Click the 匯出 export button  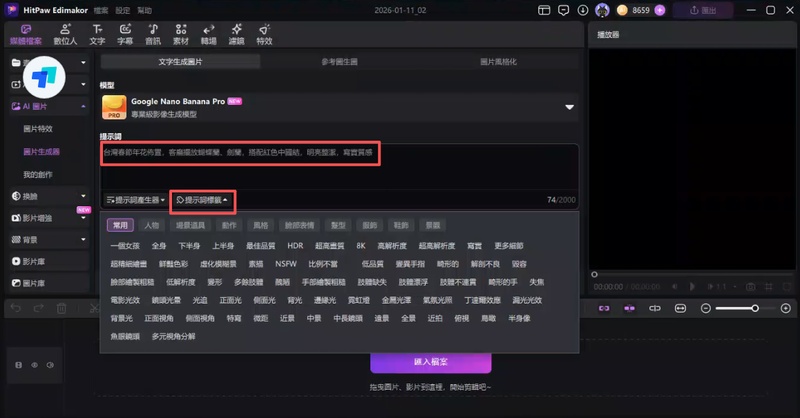pyautogui.click(x=703, y=10)
